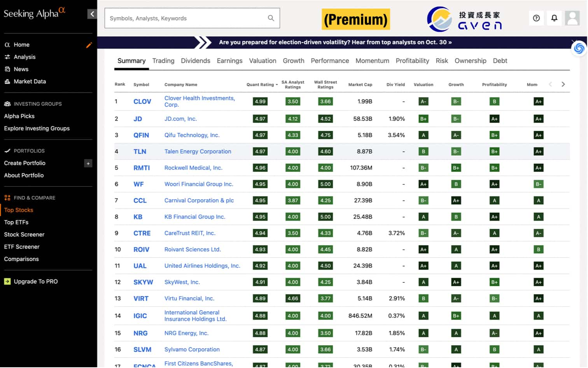Open the CTRE ticker symbol
Screen dimensions: 588x368
[x=142, y=233]
